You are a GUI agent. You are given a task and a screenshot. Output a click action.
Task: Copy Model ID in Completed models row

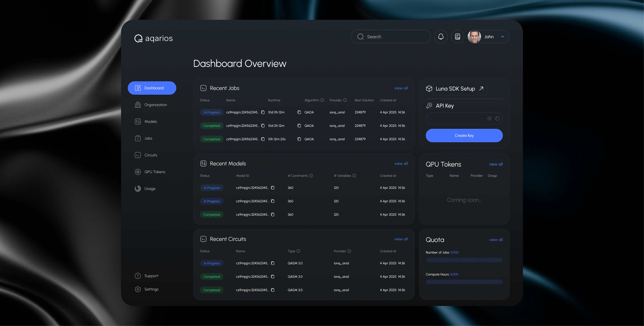coord(273,215)
